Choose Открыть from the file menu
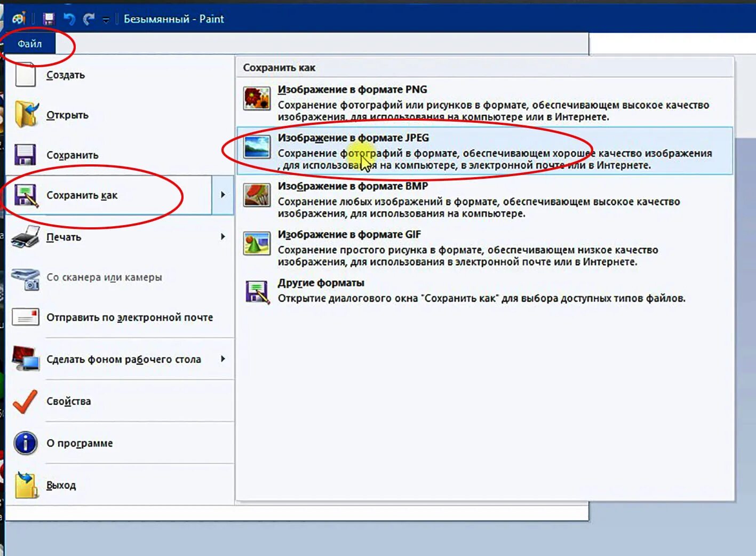 click(x=120, y=115)
